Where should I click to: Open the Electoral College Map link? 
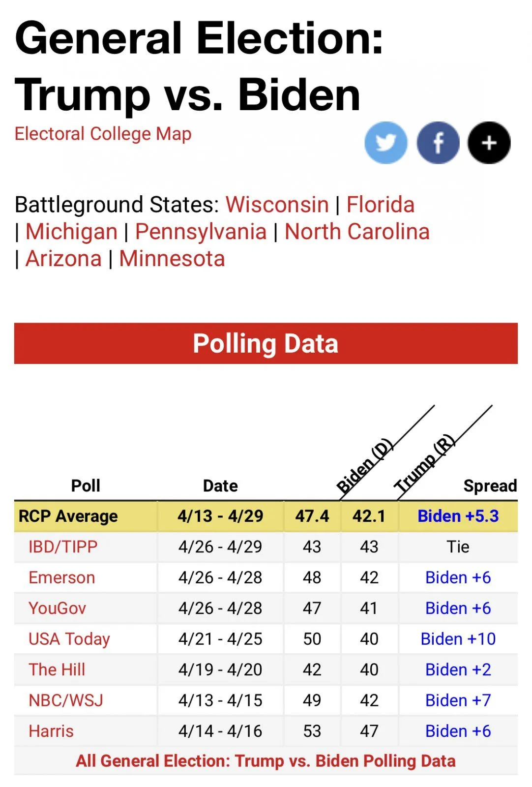click(x=103, y=134)
